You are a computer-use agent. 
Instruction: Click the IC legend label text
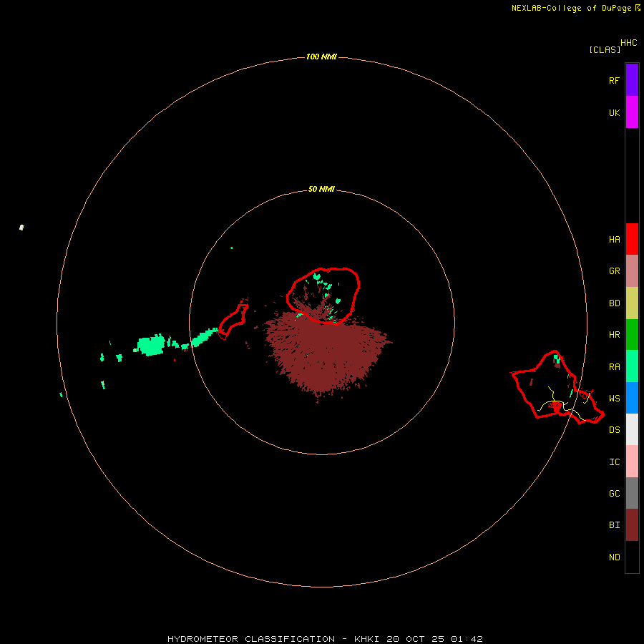[x=614, y=462]
